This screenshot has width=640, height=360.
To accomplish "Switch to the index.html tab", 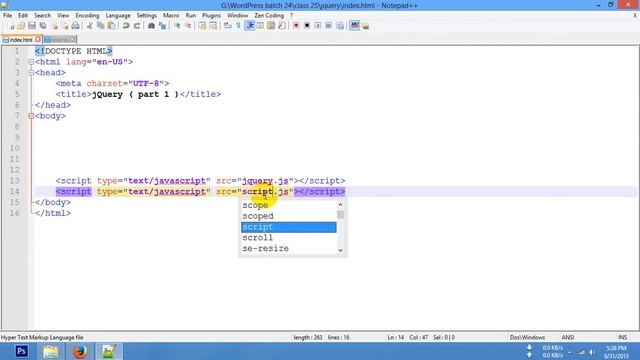I will coord(20,40).
